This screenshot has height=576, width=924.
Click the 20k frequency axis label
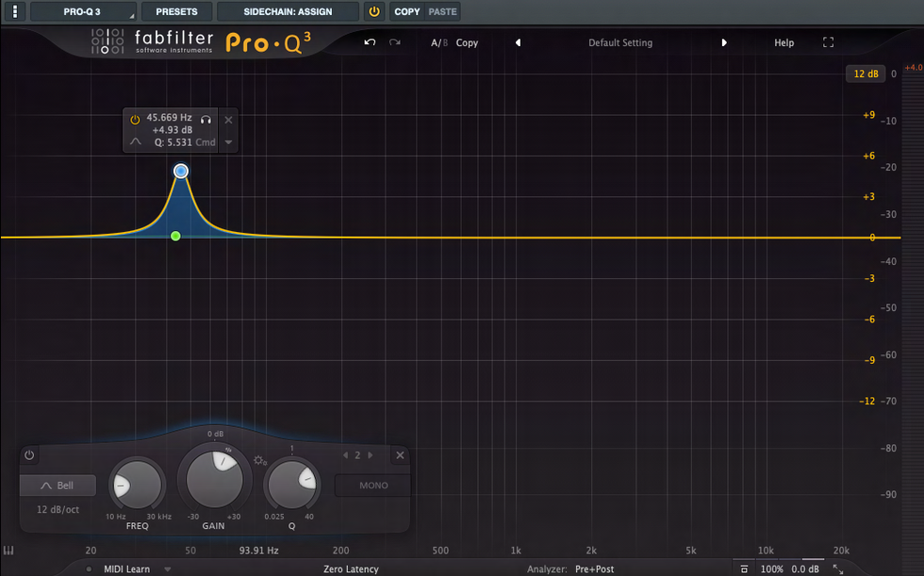click(841, 551)
